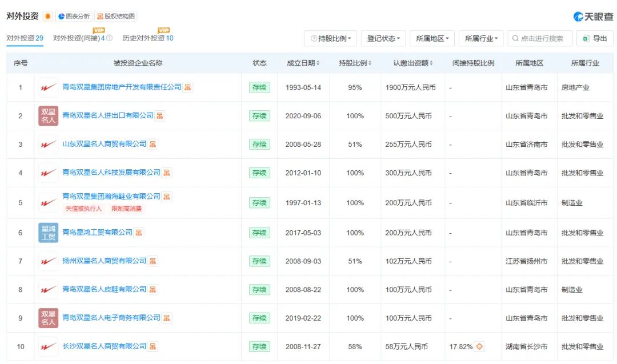This screenshot has height=364, width=617.
Task: Open 山东双星名人商贸有限公司 link
Action: 105,144
